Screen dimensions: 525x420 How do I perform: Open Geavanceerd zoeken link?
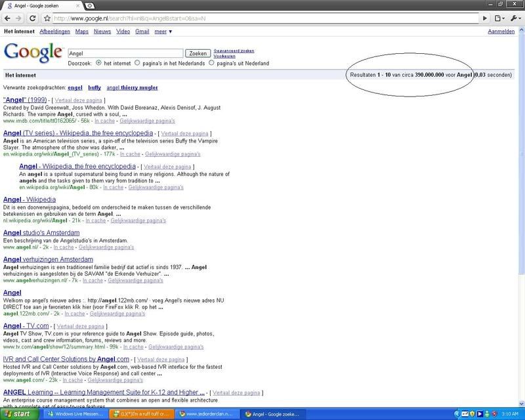[234, 51]
